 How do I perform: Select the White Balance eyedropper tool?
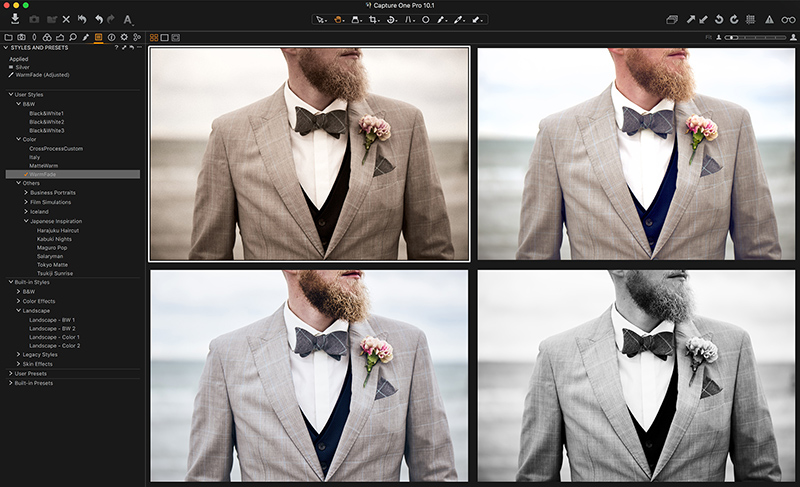click(x=459, y=20)
